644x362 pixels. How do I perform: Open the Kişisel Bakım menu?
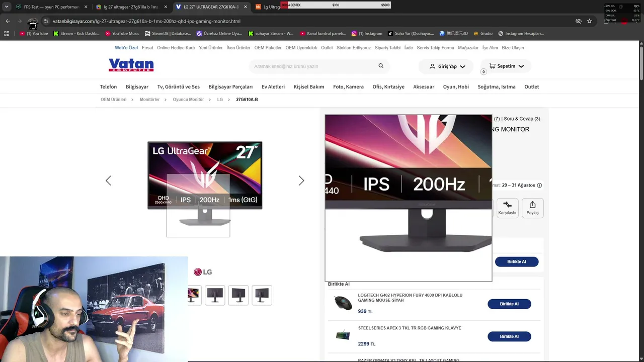pyautogui.click(x=309, y=86)
